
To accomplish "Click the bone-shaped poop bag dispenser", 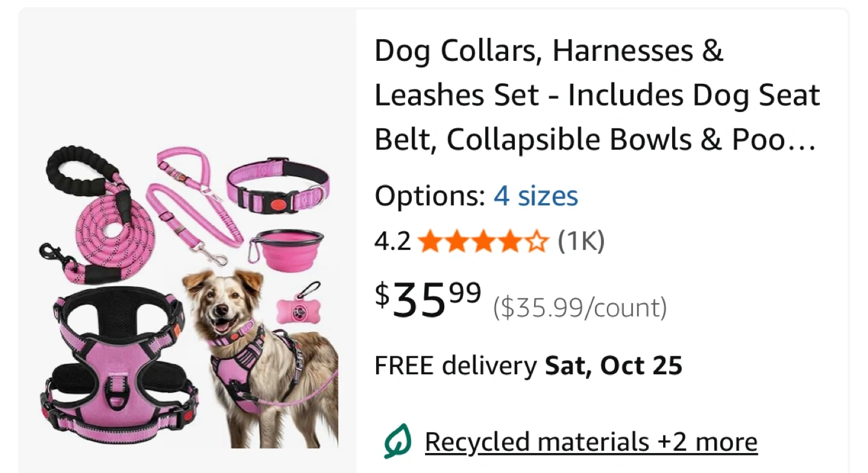I will click(296, 308).
